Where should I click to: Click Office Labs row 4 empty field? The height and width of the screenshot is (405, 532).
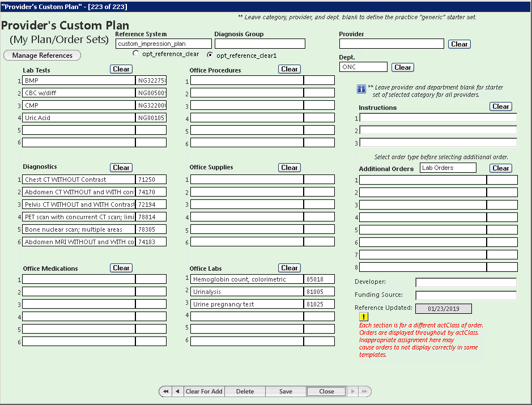pos(247,317)
